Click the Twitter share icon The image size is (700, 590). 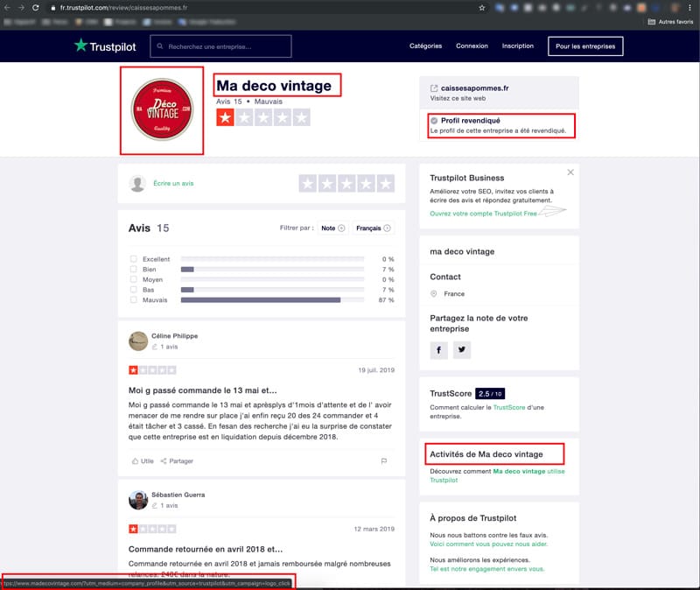tap(461, 349)
